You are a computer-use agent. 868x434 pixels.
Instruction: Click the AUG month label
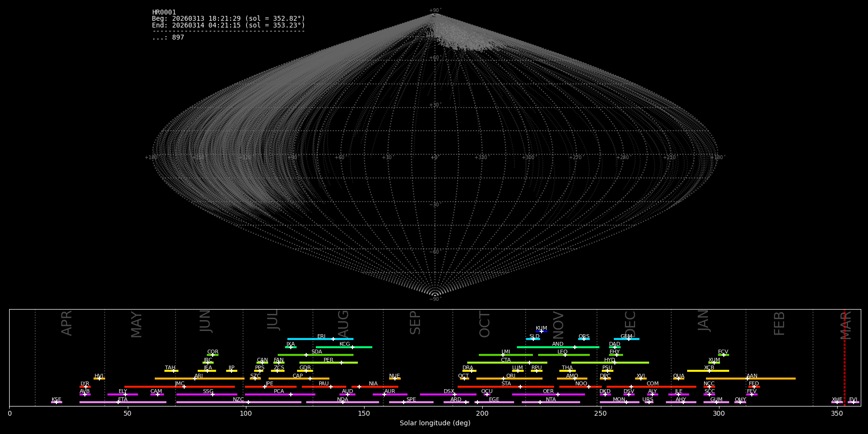click(343, 324)
